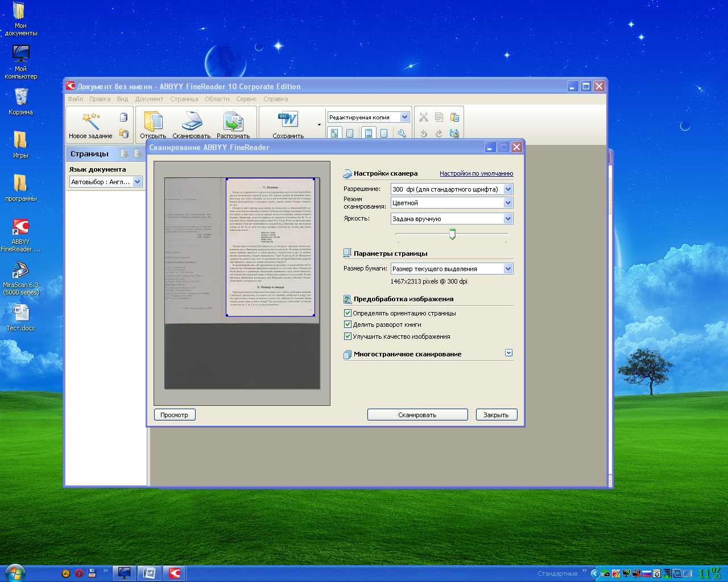The width and height of the screenshot is (728, 582).
Task: Click Настройки по умолчанию link
Action: [x=477, y=173]
